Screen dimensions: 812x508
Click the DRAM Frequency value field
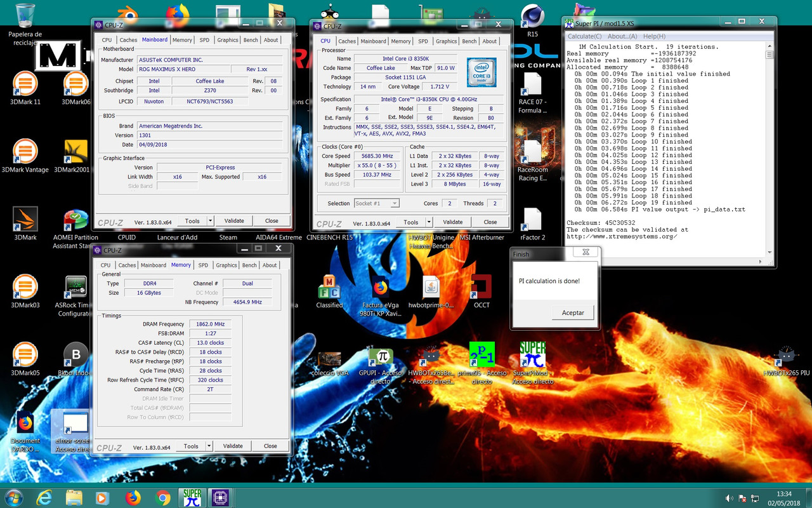209,324
